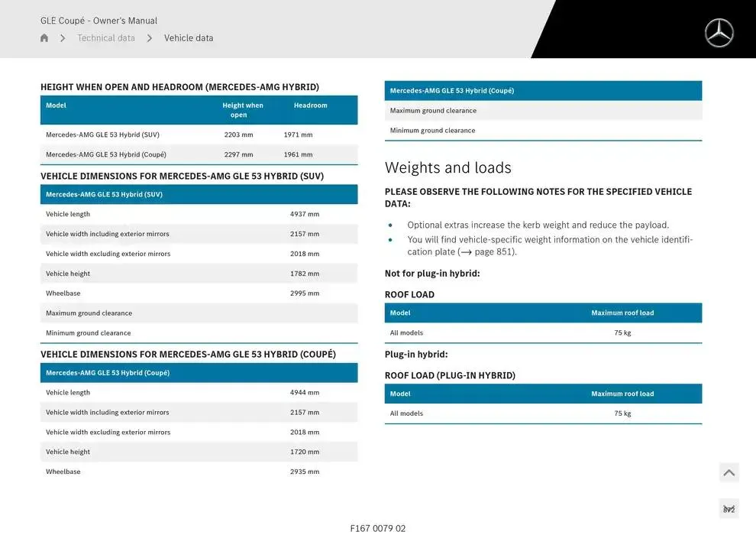Click the document code F167 0079 02
Viewport: 756px width, 535px height.
pyautogui.click(x=378, y=528)
